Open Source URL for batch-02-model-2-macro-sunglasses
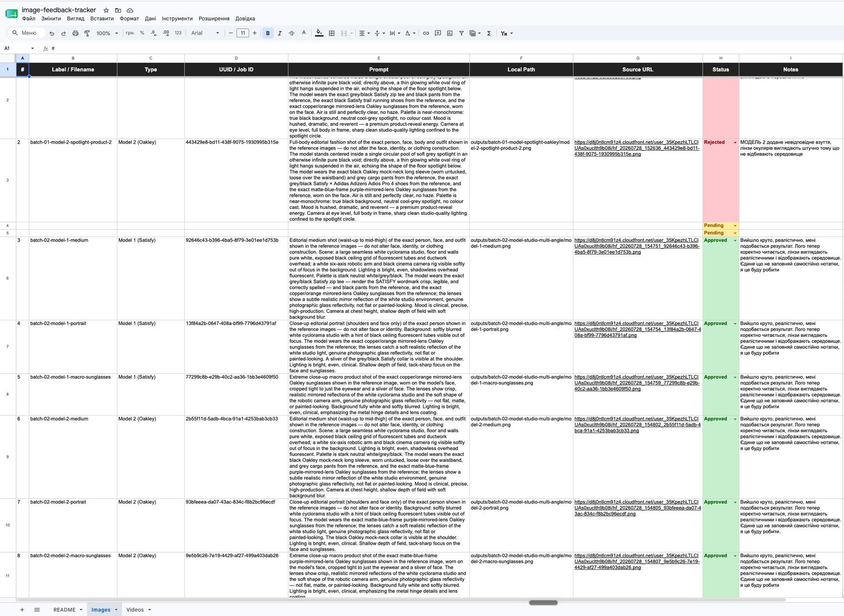 637,561
